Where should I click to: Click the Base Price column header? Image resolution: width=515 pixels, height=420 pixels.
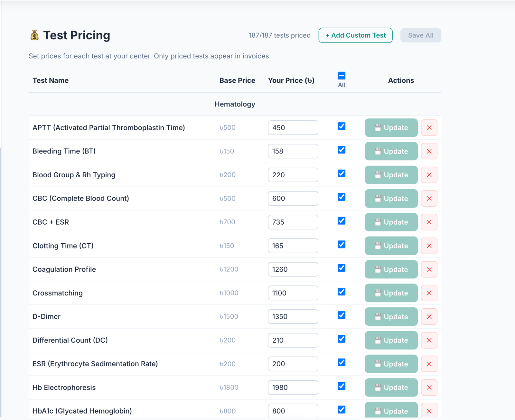(x=237, y=80)
